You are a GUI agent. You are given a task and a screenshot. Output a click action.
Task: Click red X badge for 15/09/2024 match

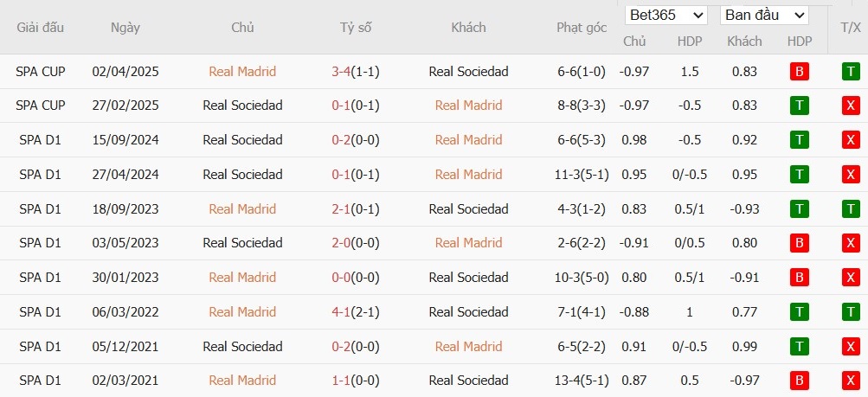[850, 140]
